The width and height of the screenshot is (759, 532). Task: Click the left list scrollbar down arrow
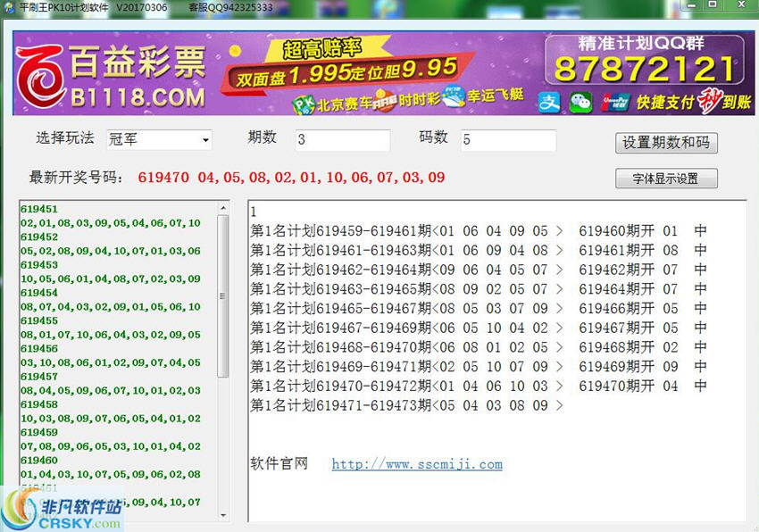222,515
